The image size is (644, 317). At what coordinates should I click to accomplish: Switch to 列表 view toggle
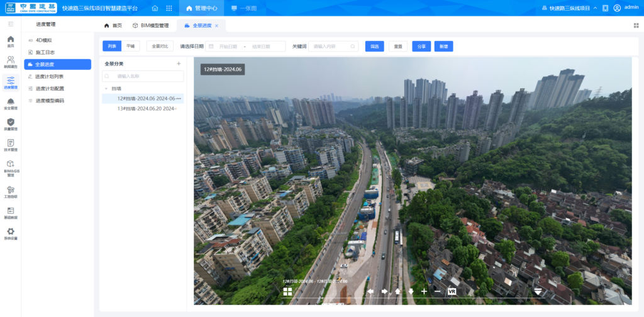point(111,46)
